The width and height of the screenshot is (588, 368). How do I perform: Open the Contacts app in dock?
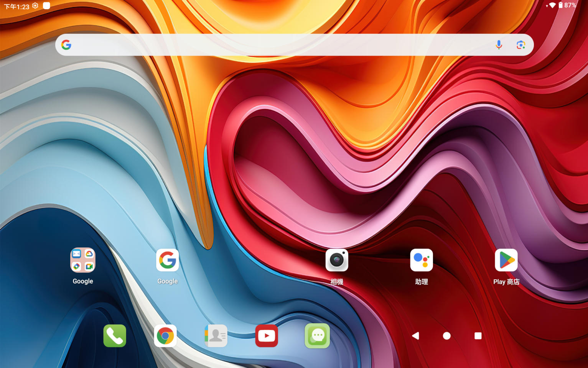click(x=216, y=336)
